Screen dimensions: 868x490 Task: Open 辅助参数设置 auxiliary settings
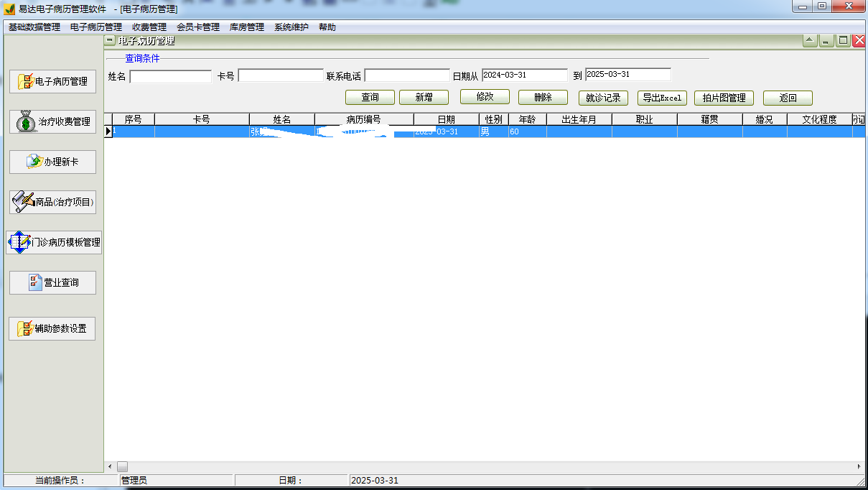(52, 328)
